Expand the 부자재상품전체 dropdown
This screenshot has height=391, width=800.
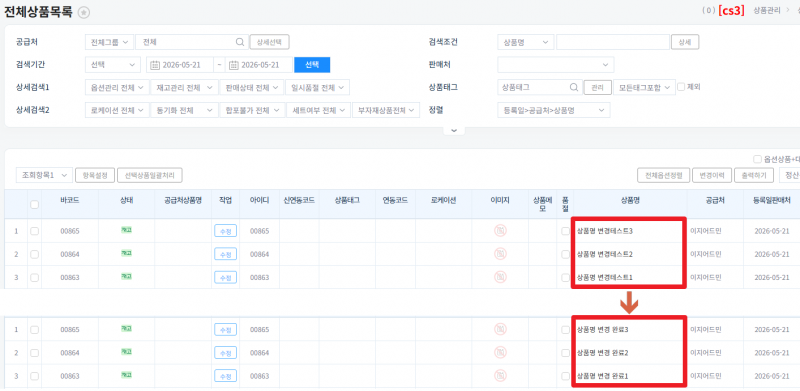[386, 110]
